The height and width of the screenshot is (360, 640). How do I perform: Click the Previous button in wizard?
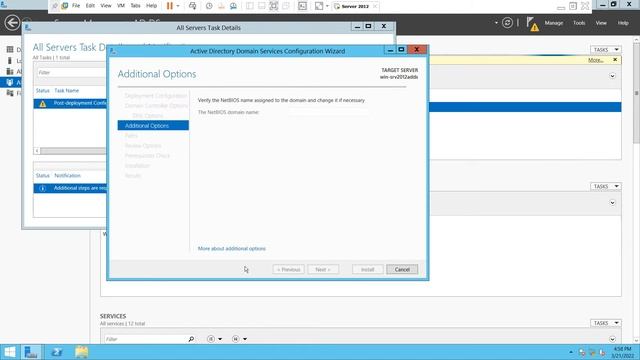pos(288,269)
